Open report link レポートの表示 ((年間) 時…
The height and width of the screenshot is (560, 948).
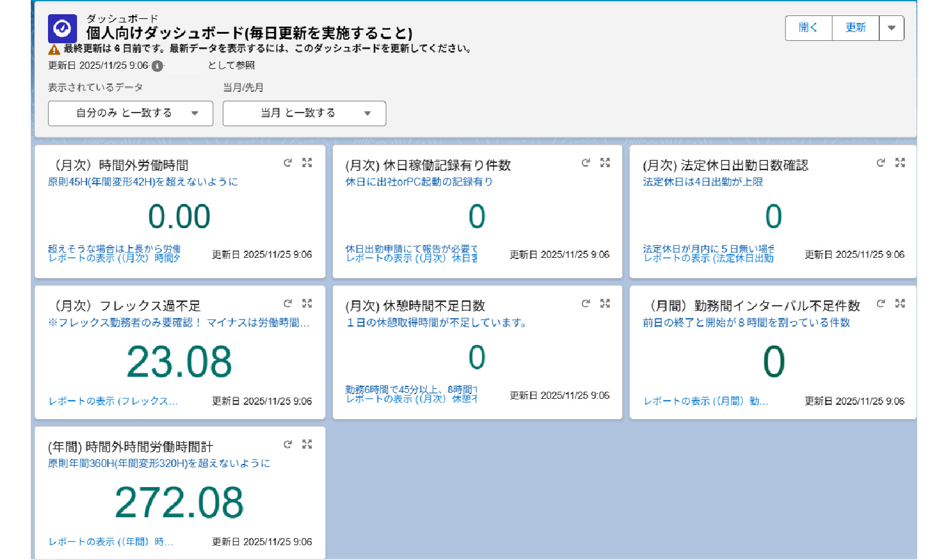(111, 542)
